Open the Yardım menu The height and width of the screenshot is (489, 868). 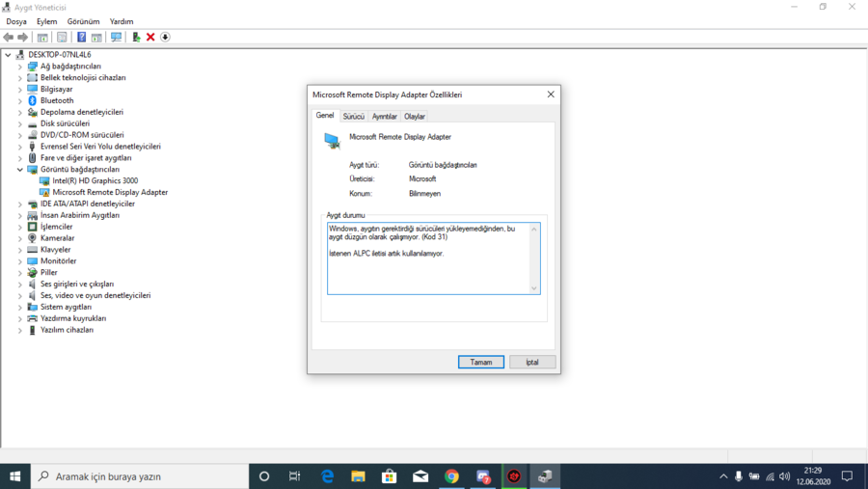122,21
